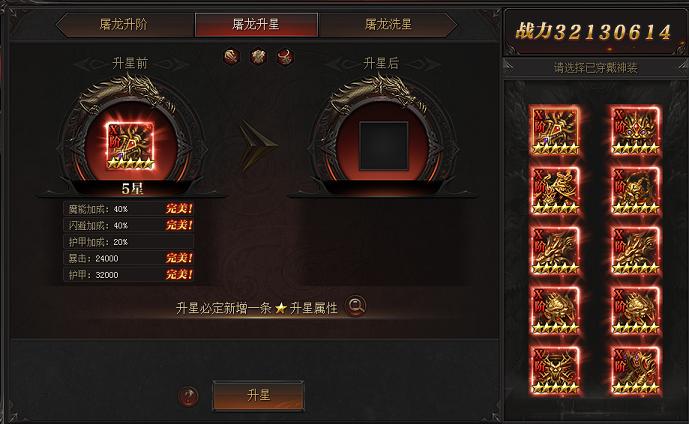The image size is (689, 424).
Task: Click the round question mark help icon
Action: (189, 397)
